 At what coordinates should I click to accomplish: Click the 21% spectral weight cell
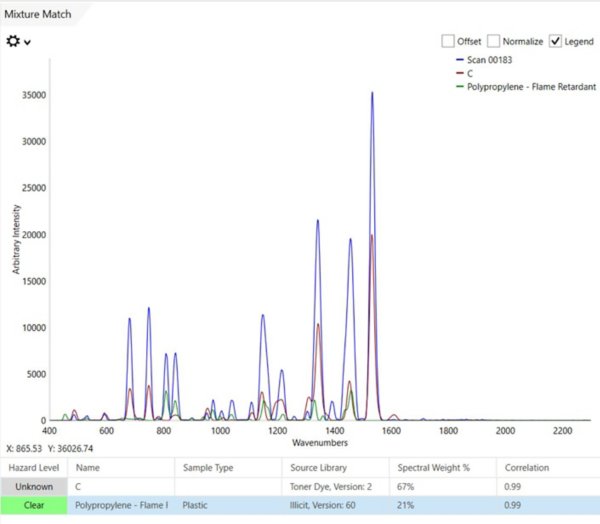tap(442, 505)
